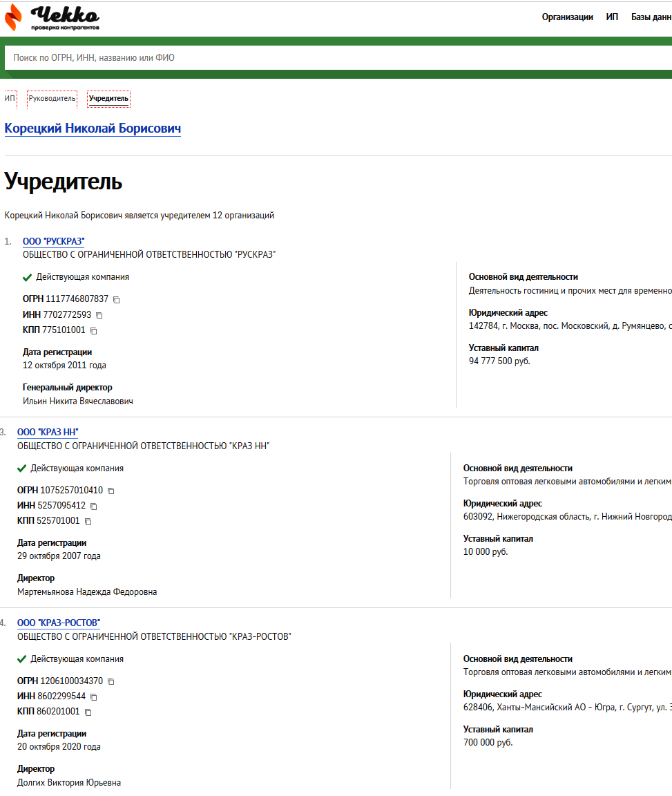
Task: Copy ОГРН 1075257010410 of КРАЗ НН
Action: click(x=111, y=491)
